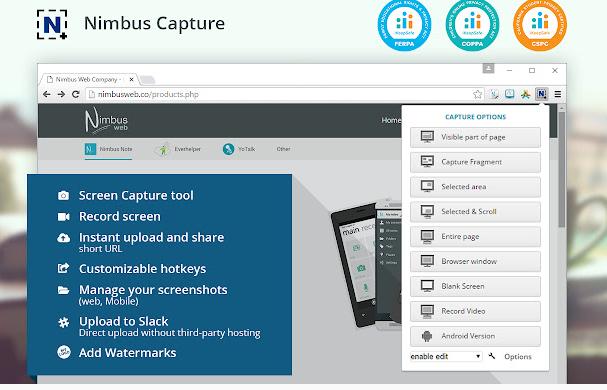Expand the enable edit dropdown
Viewport: 607px width, 390px height.
(446, 356)
